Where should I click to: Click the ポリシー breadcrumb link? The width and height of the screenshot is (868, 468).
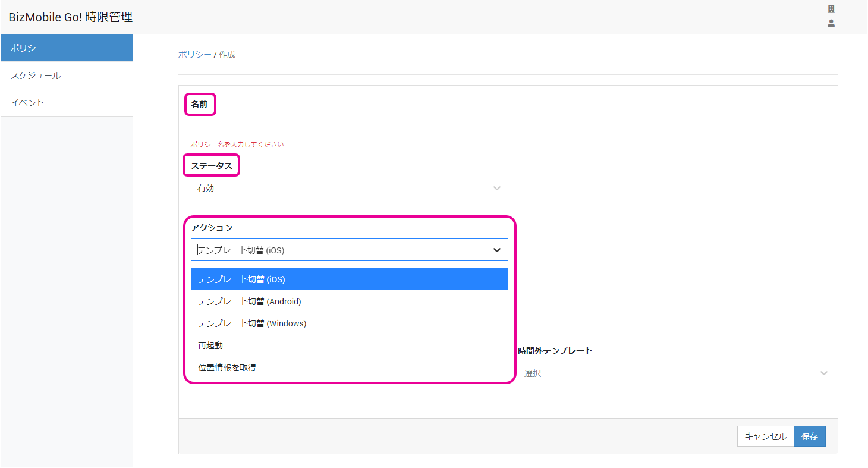point(194,55)
